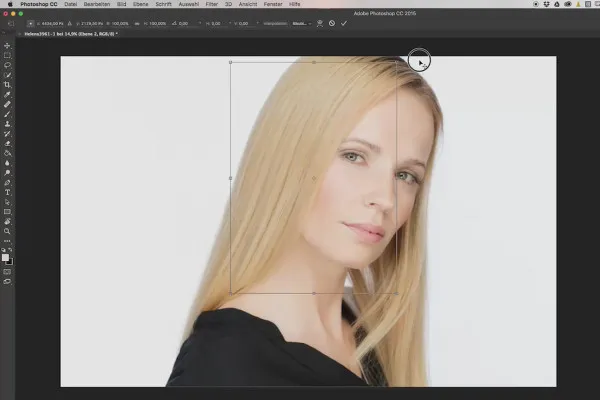Open the Datei menu
The height and width of the screenshot is (400, 600).
pyautogui.click(x=70, y=4)
